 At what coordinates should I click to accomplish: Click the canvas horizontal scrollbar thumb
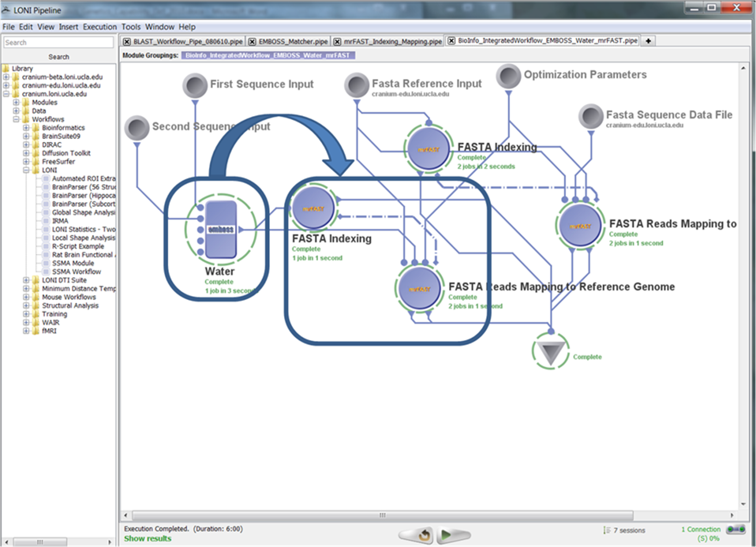tap(383, 515)
